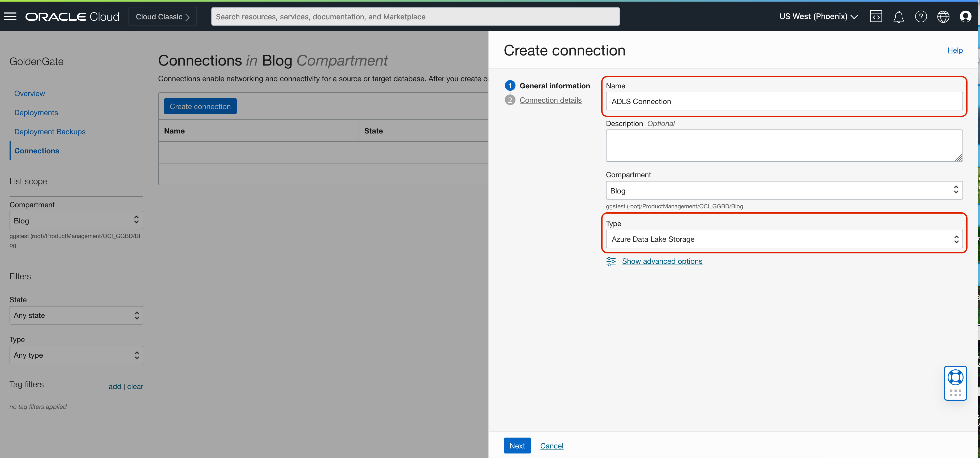Click the life ring support widget

[955, 378]
